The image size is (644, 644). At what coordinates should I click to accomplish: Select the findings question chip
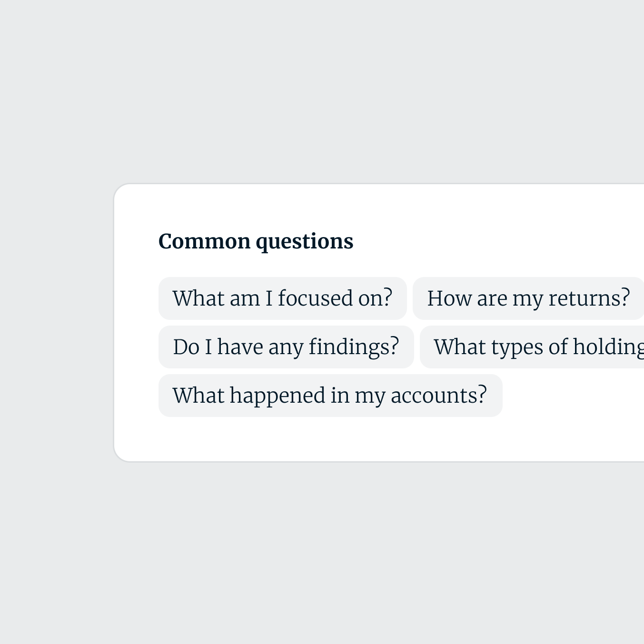[x=286, y=347]
